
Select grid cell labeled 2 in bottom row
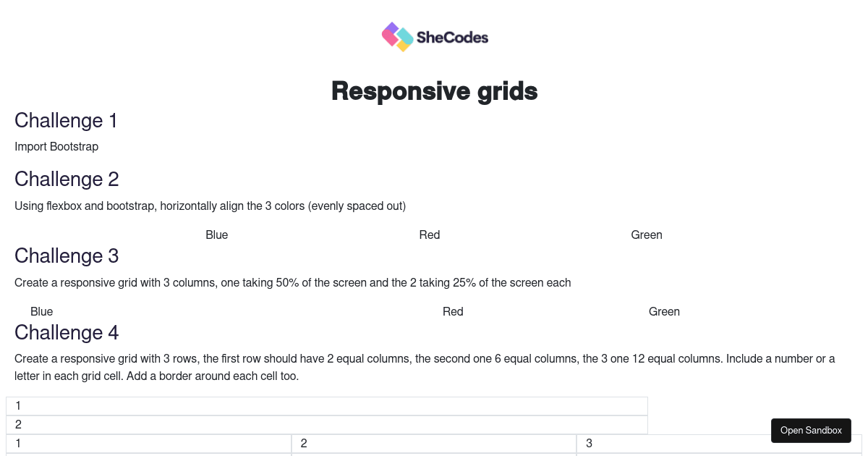[x=434, y=444]
